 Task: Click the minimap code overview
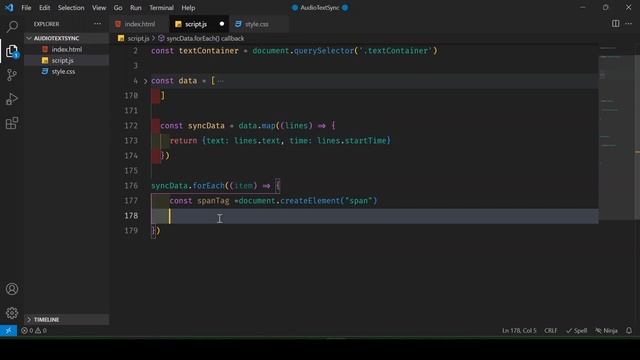(x=616, y=131)
